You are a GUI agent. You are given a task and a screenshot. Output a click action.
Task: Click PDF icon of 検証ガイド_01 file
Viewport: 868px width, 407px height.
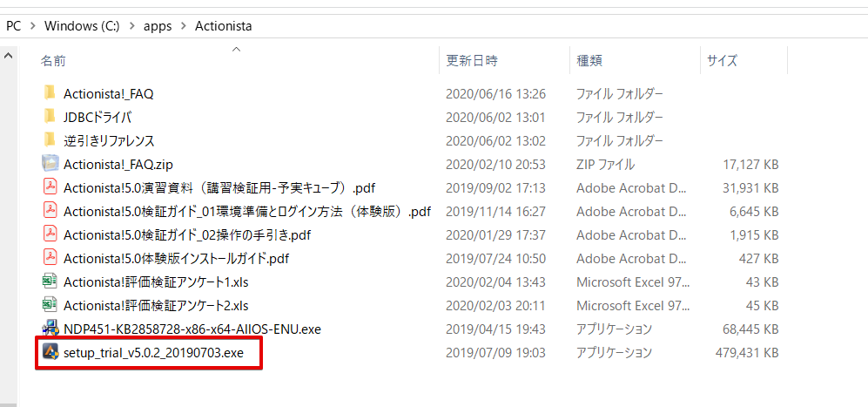pyautogui.click(x=50, y=211)
